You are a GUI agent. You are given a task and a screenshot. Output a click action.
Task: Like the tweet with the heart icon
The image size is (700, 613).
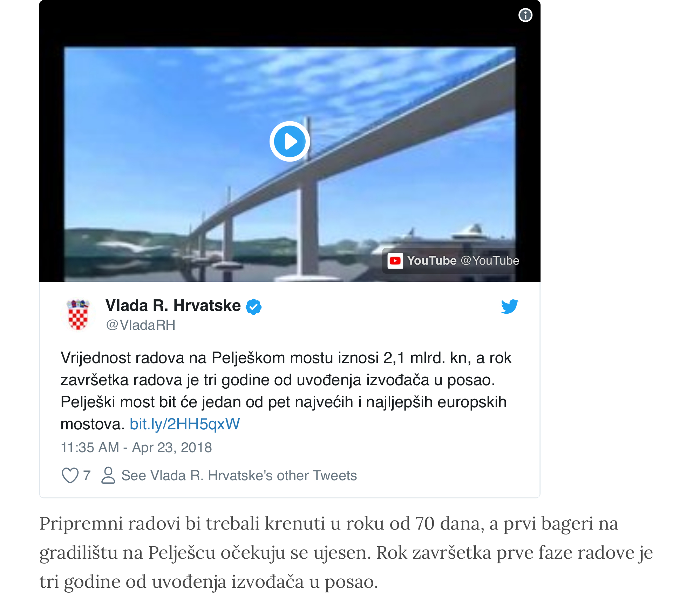point(70,476)
